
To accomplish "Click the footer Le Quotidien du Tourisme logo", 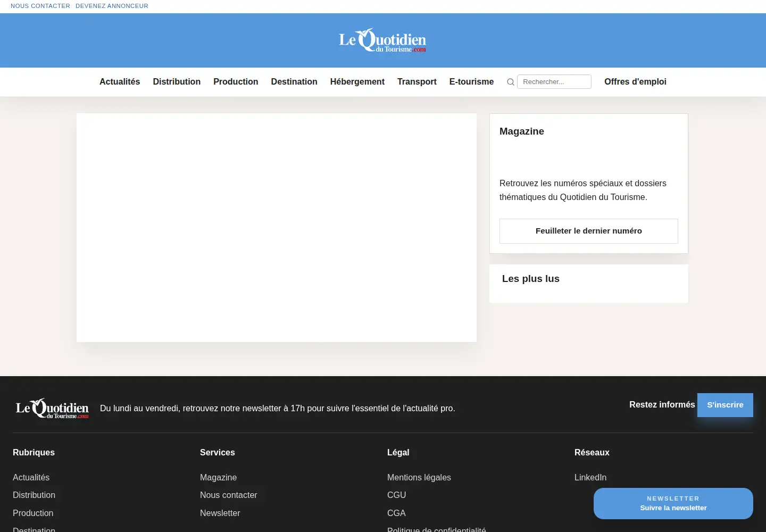I will pos(52,409).
